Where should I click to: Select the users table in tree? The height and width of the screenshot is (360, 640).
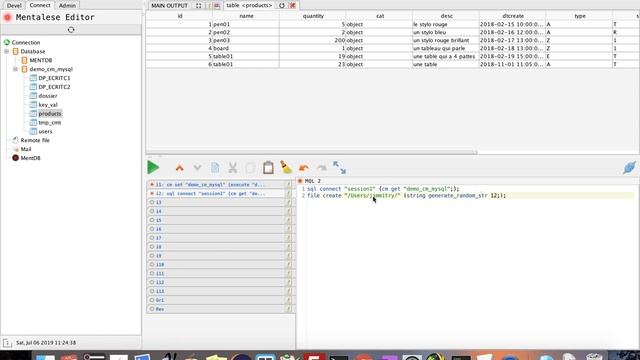[x=45, y=131]
